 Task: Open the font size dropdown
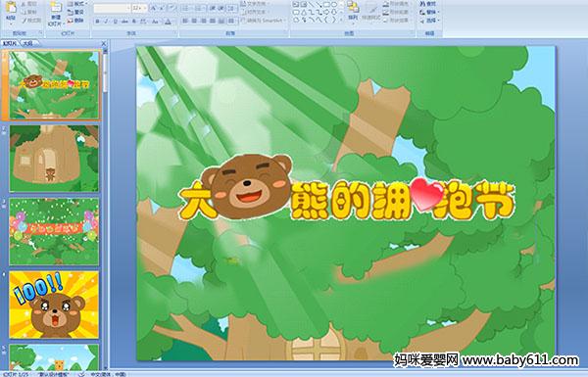[145, 8]
